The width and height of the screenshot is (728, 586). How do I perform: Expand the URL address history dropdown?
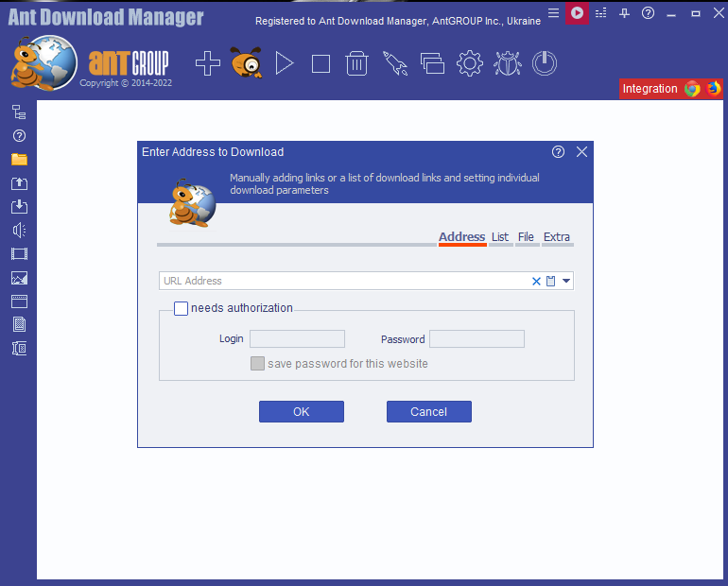pyautogui.click(x=566, y=281)
